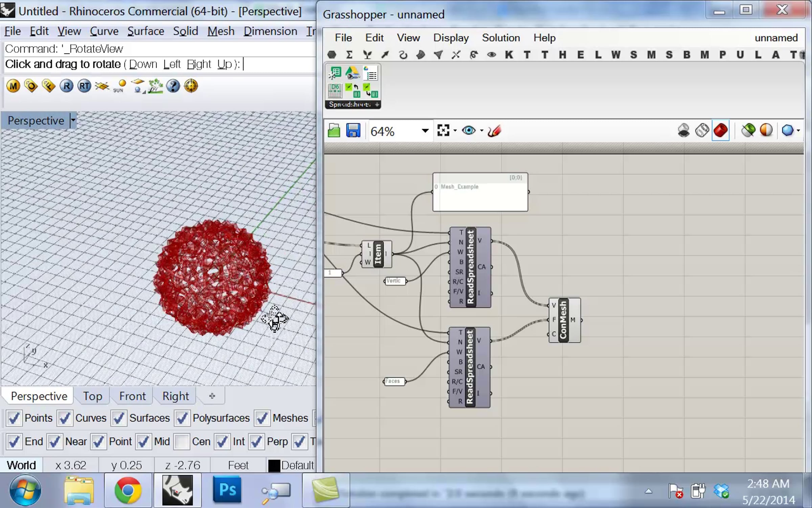Toggle the Polysurfaces selection filter checkbox
This screenshot has width=812, height=508.
coord(182,418)
